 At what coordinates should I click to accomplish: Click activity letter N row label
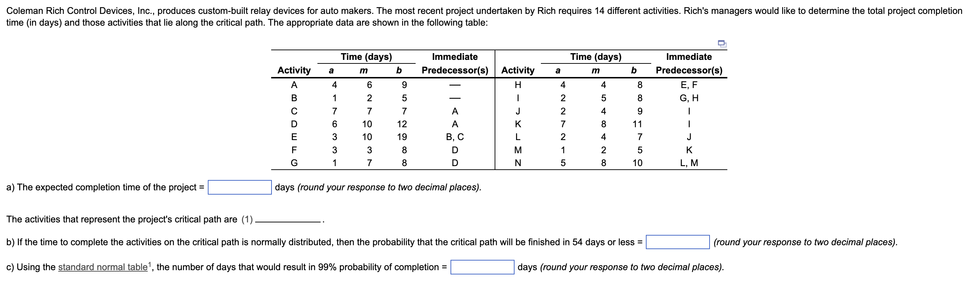coord(517,163)
